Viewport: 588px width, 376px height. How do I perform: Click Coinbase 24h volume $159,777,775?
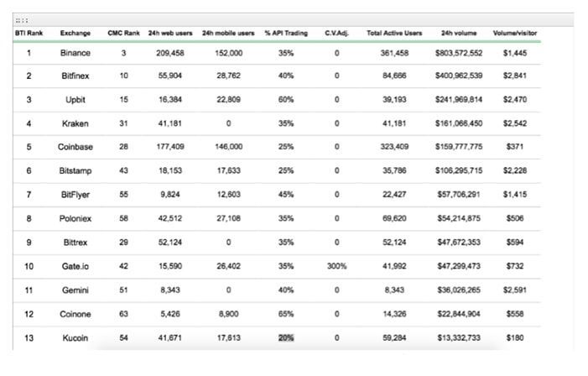459,147
